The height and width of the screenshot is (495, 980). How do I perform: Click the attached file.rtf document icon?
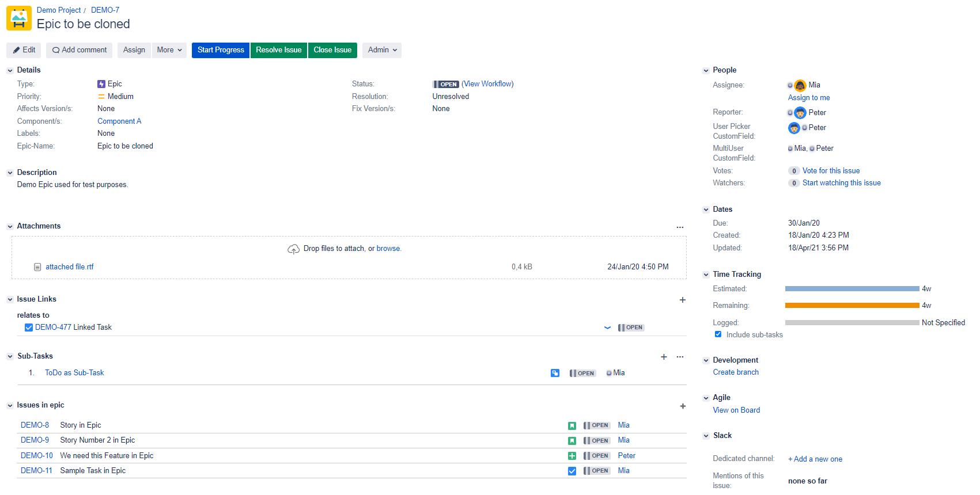coord(37,267)
